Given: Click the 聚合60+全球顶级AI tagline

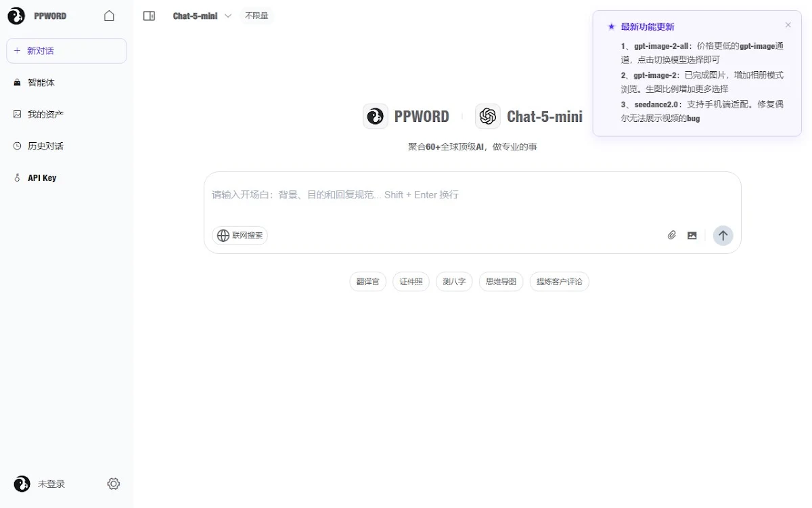Looking at the screenshot, I should (472, 147).
